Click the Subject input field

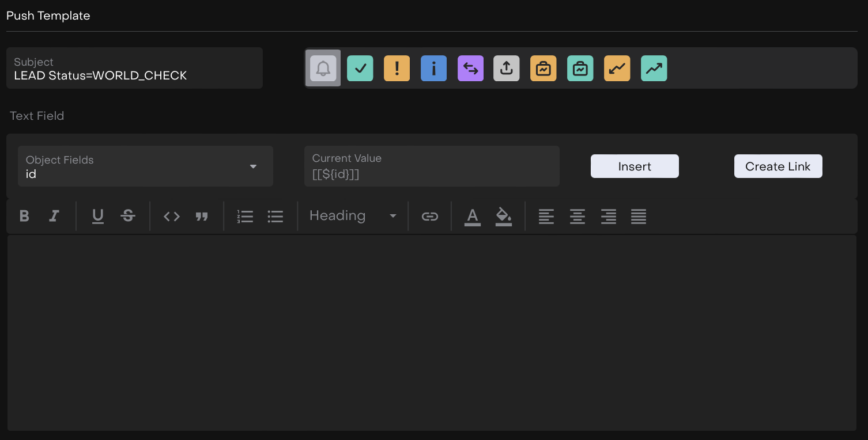tap(134, 69)
